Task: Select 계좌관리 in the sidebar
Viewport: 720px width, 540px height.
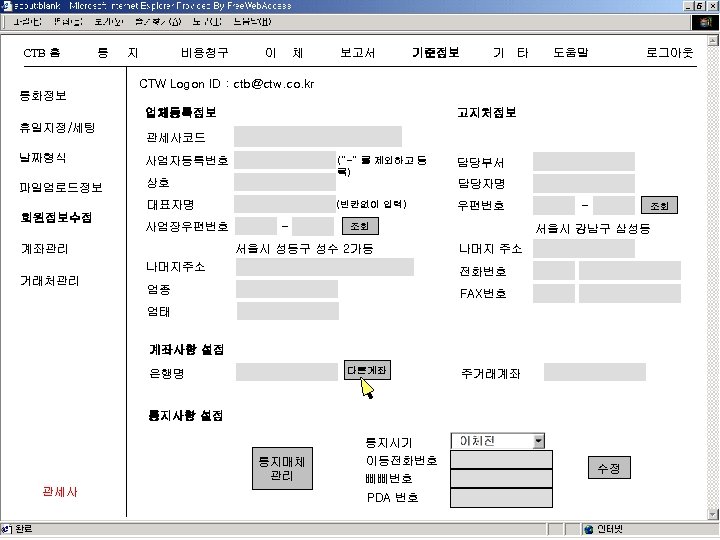Action: 45,249
